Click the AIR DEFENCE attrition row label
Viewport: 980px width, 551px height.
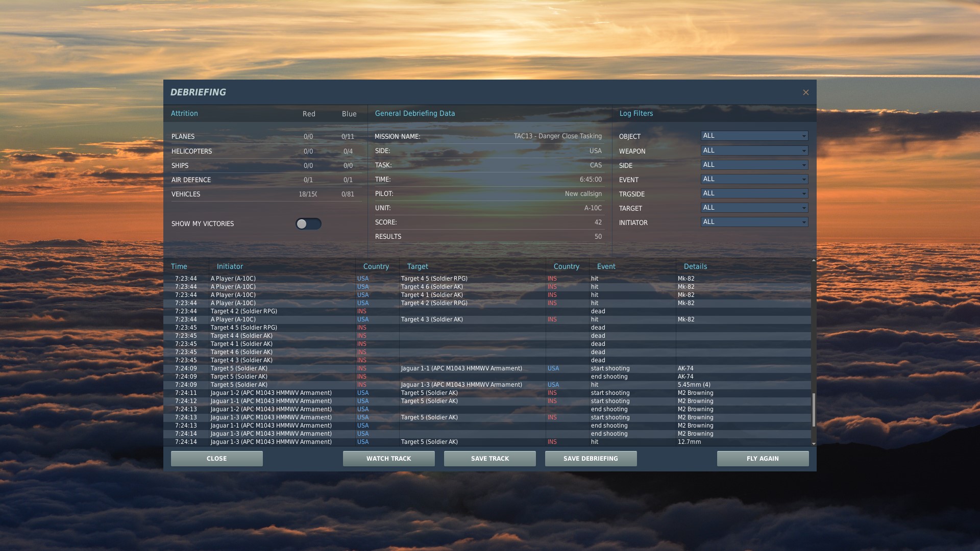click(191, 180)
